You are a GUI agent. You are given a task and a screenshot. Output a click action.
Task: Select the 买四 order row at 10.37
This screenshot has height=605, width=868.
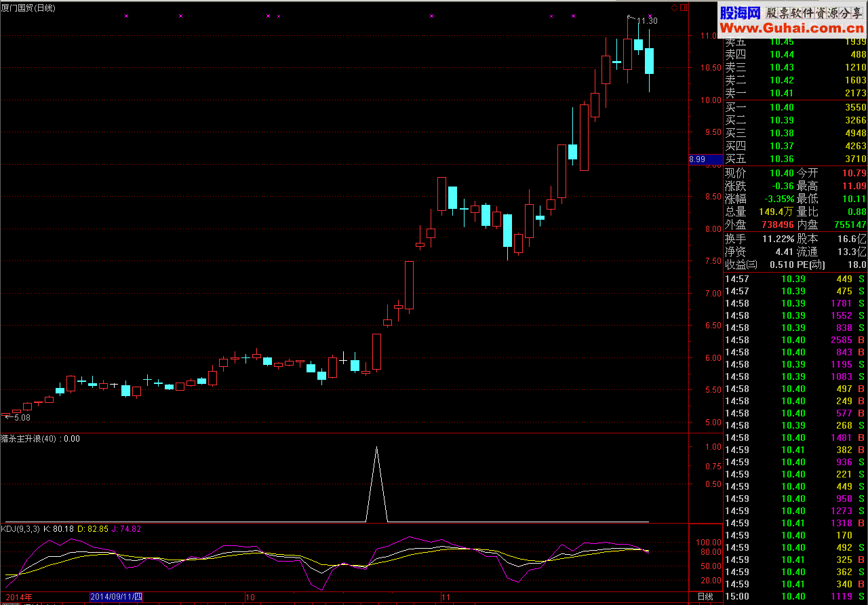796,146
